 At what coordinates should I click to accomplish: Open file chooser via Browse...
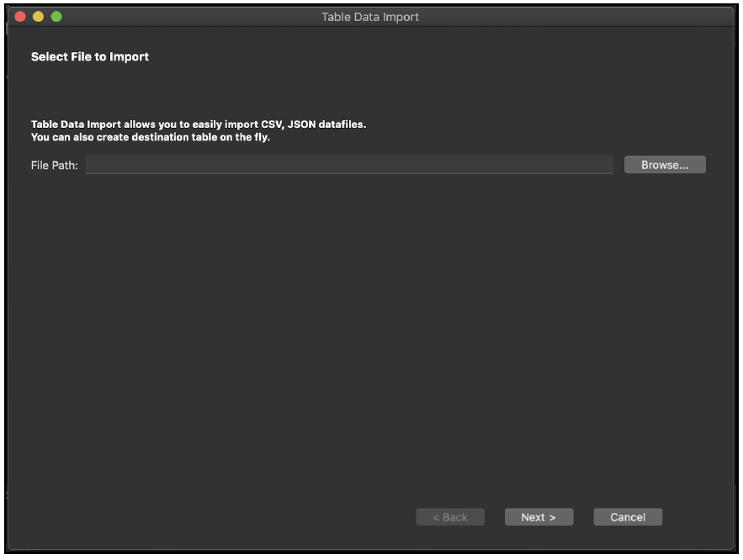[x=665, y=165]
